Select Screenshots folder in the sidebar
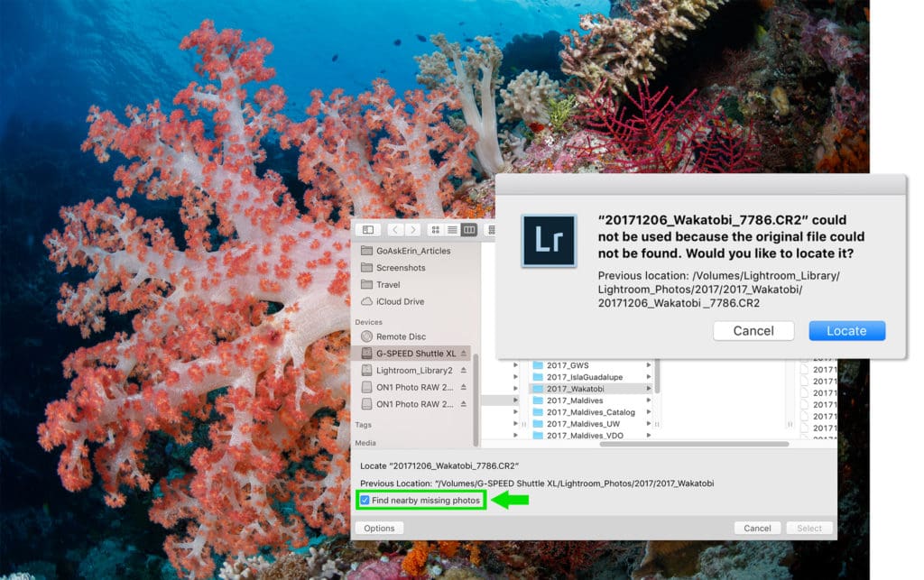This screenshot has height=580, width=924. tap(401, 268)
